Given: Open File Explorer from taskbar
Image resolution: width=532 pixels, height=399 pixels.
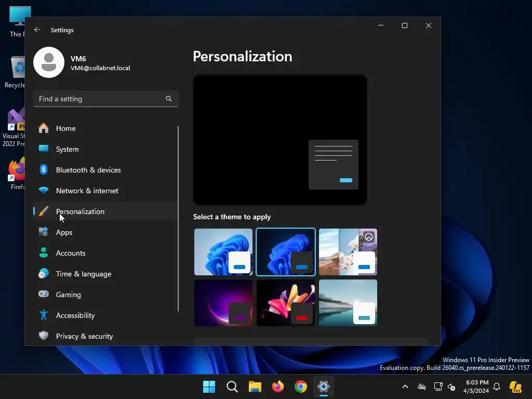Looking at the screenshot, I should coord(255,387).
